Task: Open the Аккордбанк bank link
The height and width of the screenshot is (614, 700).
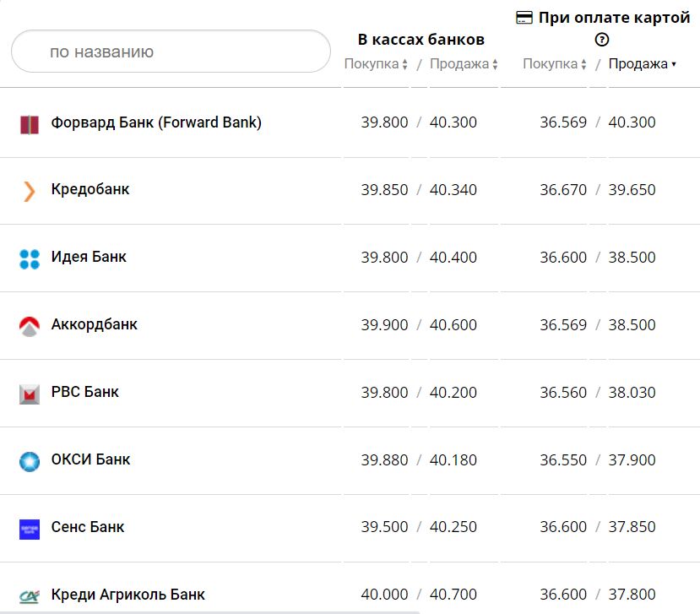Action: pyautogui.click(x=94, y=324)
